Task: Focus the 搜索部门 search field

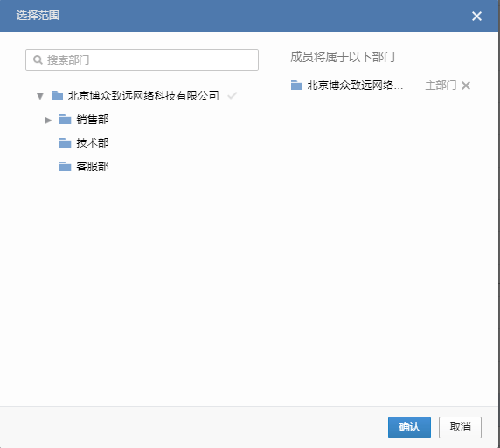Action: click(x=142, y=59)
